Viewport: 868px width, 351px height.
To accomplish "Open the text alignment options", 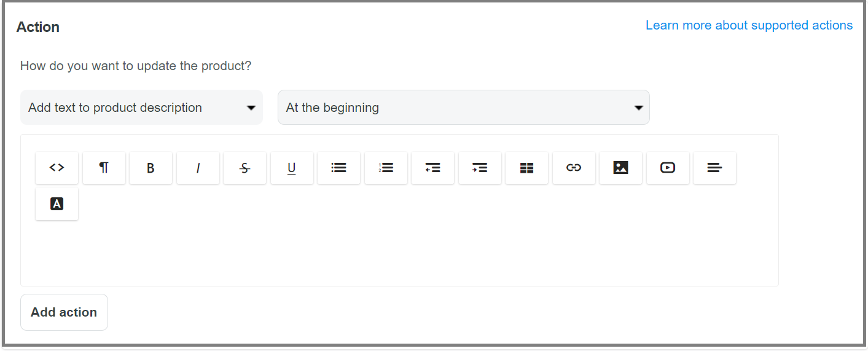I will coord(715,167).
